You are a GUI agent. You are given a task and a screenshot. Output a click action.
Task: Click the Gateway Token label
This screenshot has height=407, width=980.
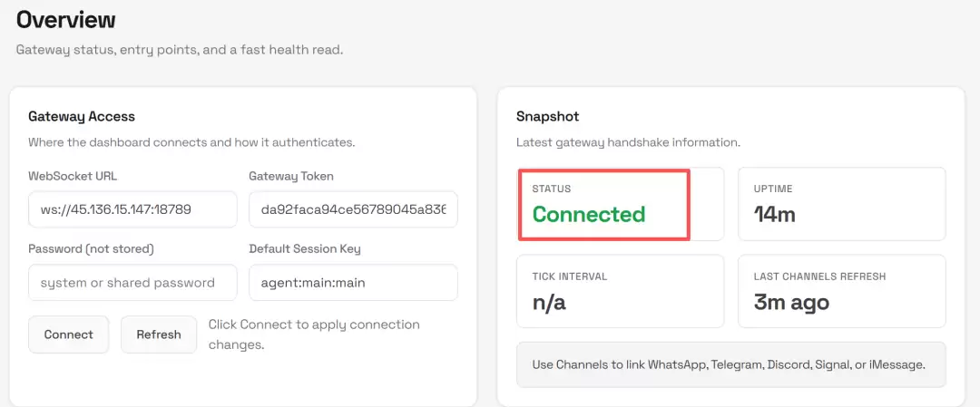tap(291, 176)
